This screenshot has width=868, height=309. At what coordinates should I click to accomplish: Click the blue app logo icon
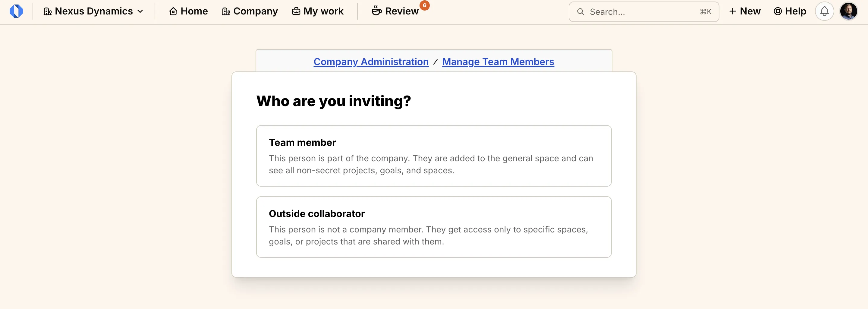click(16, 11)
